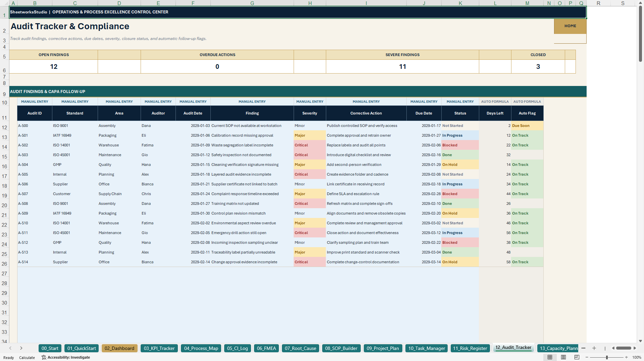644x361 pixels.
Task: Click the Select All corner triangle
Action: coord(4,3)
